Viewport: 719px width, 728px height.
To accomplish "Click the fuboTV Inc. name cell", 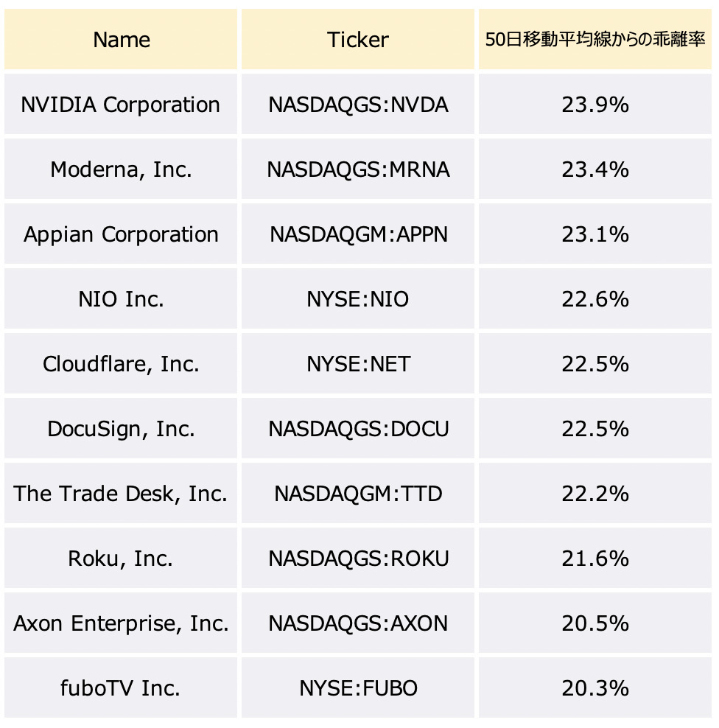I will [x=121, y=687].
